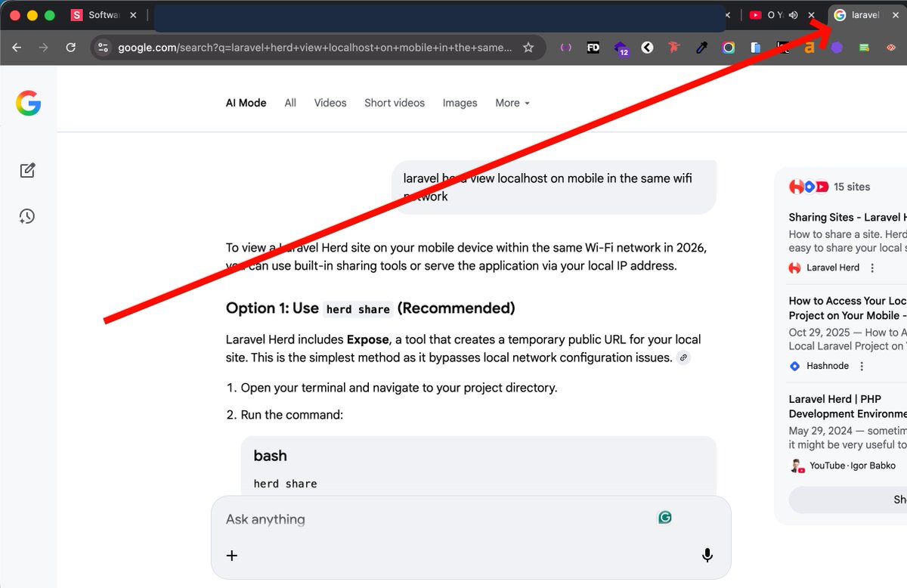Open extension with purple 12 badge
Screen dimensions: 907x588
[621, 48]
